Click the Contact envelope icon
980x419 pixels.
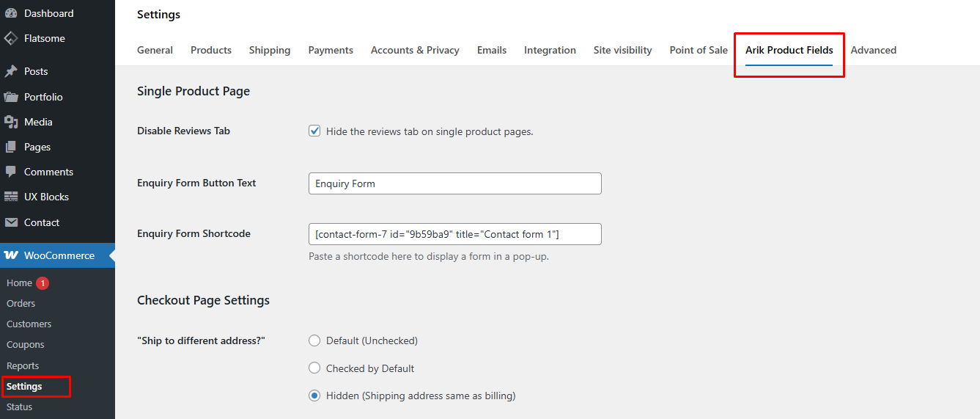11,222
